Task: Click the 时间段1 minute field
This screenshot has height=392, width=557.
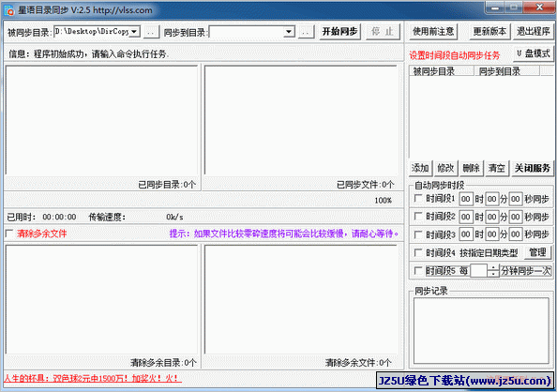Action: [491, 199]
